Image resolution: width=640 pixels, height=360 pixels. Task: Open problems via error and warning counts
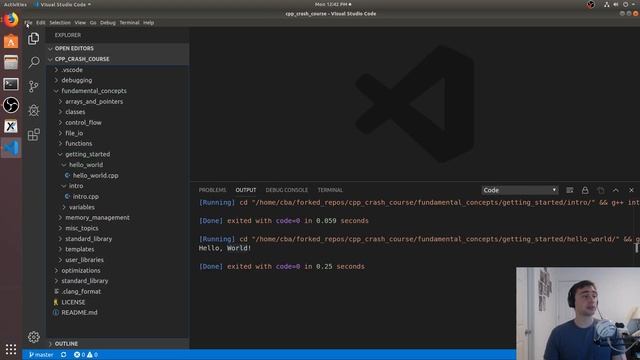(86, 355)
